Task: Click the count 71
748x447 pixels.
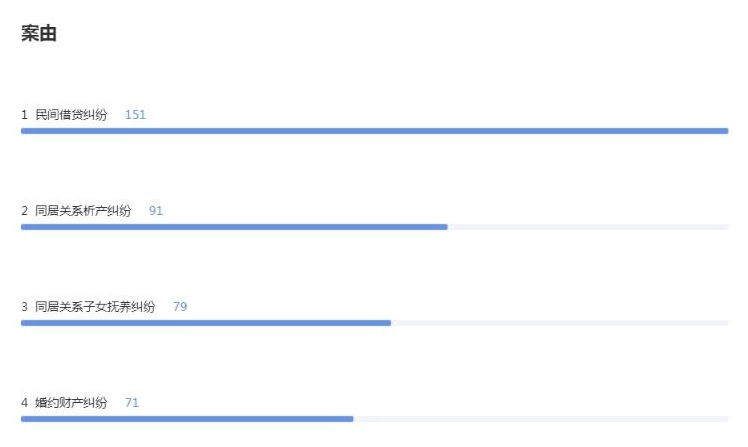Action: (132, 403)
